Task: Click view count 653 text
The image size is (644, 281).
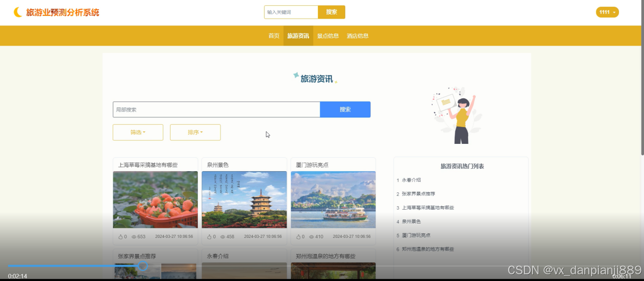Action: point(142,237)
